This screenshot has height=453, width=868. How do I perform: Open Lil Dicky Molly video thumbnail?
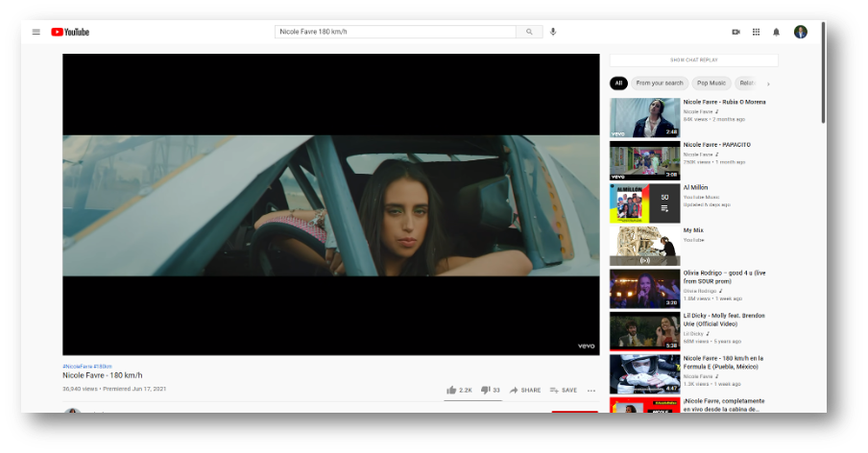pos(645,331)
